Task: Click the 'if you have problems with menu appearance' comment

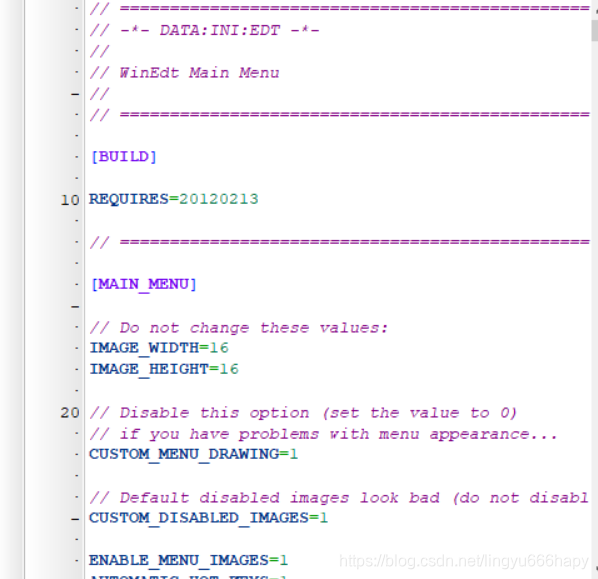Action: coord(324,434)
